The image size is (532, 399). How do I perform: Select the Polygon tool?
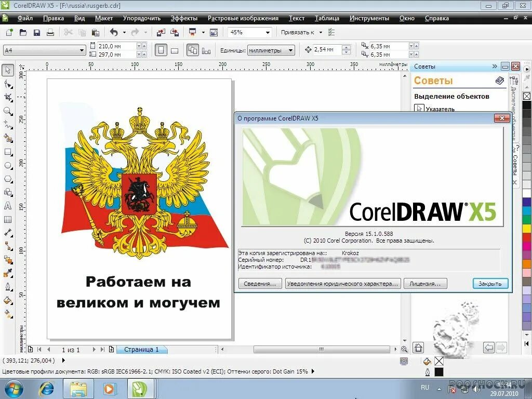click(x=8, y=179)
